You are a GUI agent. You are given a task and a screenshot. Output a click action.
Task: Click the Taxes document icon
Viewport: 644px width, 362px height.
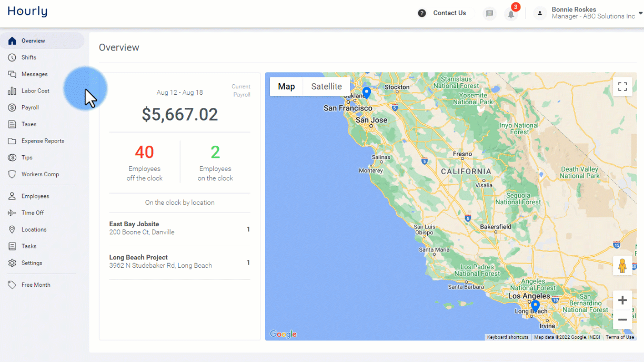pos(12,124)
